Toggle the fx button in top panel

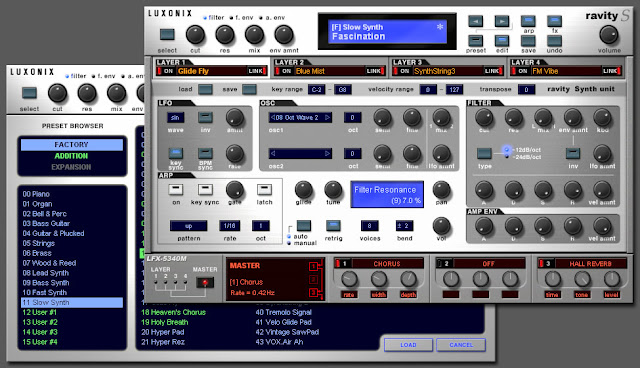(554, 21)
